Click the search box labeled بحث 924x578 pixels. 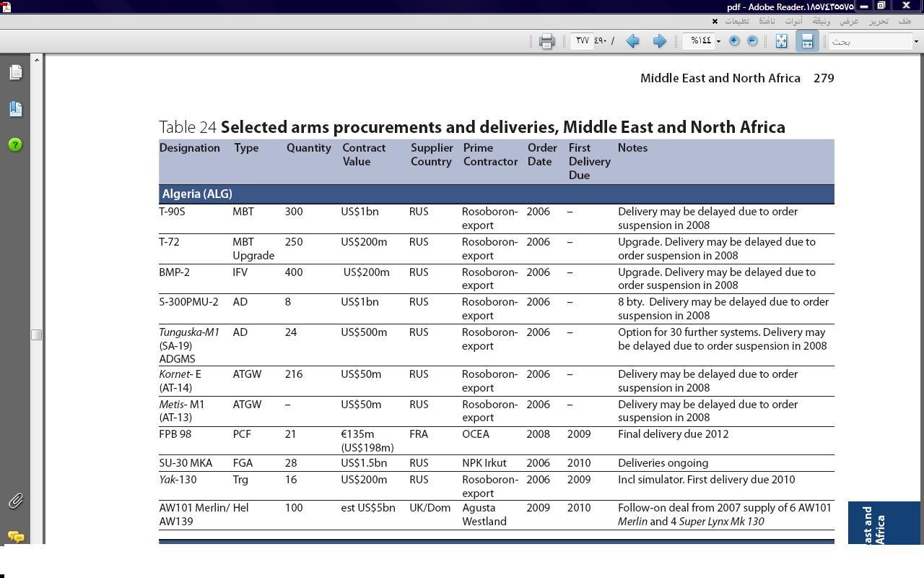(871, 41)
